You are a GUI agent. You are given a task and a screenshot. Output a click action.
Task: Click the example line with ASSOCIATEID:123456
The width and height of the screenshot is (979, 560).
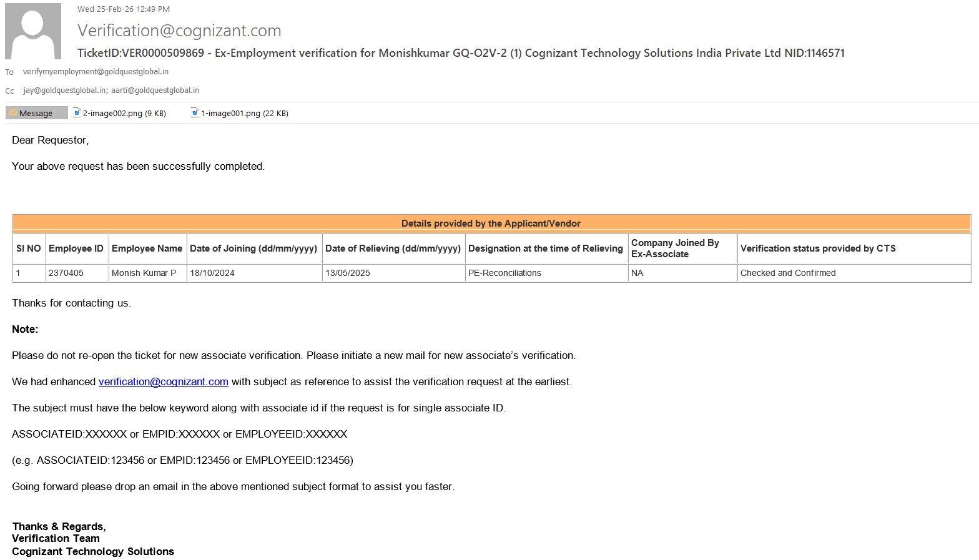coord(183,461)
